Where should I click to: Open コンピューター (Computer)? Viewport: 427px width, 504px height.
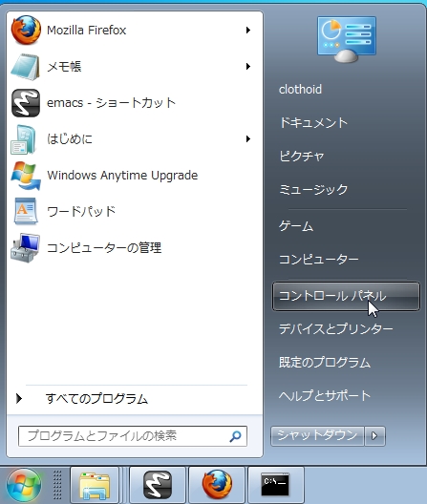click(318, 259)
